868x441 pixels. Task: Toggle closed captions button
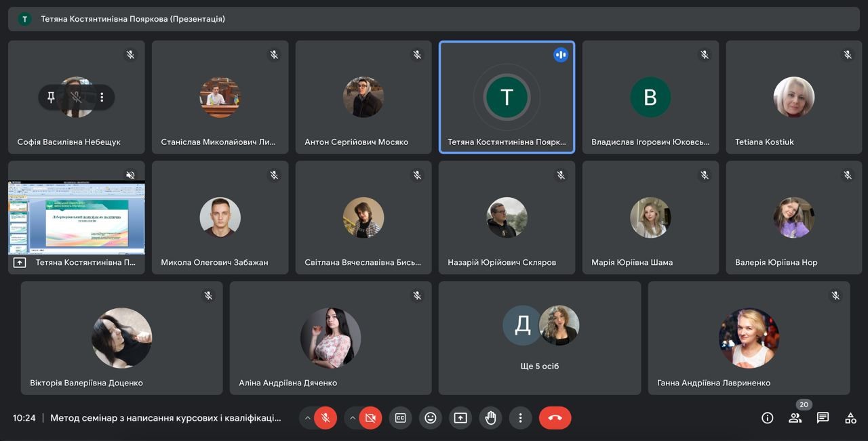[400, 418]
